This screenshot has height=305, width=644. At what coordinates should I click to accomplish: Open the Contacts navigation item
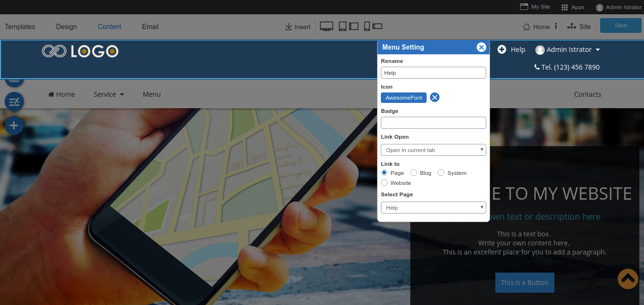588,94
